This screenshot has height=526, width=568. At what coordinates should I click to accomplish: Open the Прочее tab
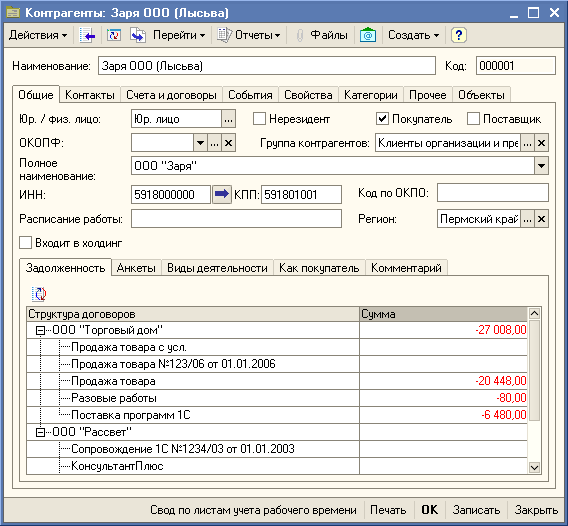click(427, 95)
